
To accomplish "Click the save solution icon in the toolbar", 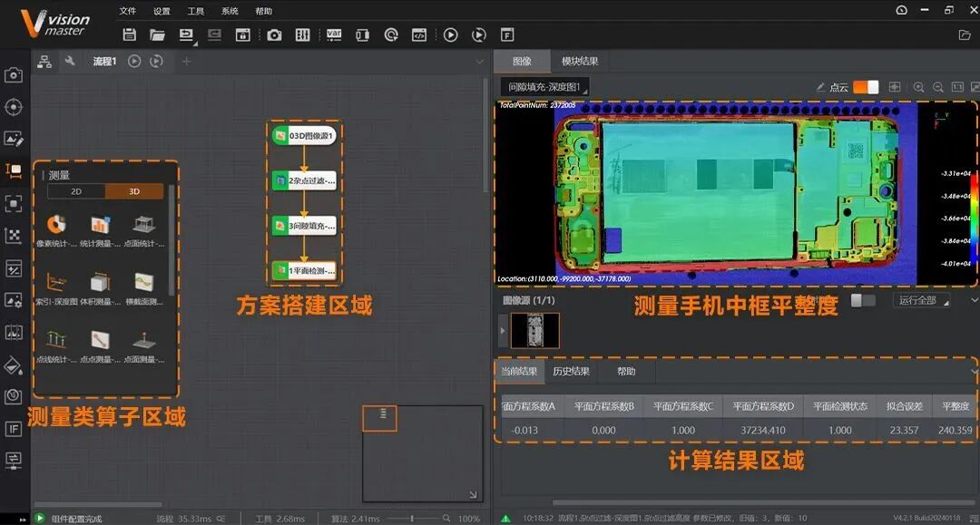I will click(x=129, y=34).
